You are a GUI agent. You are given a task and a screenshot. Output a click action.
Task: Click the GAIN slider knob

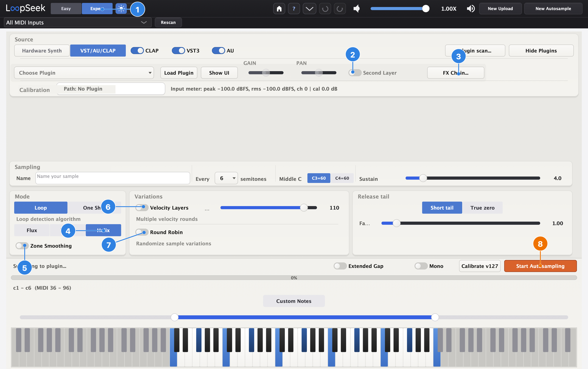(266, 73)
